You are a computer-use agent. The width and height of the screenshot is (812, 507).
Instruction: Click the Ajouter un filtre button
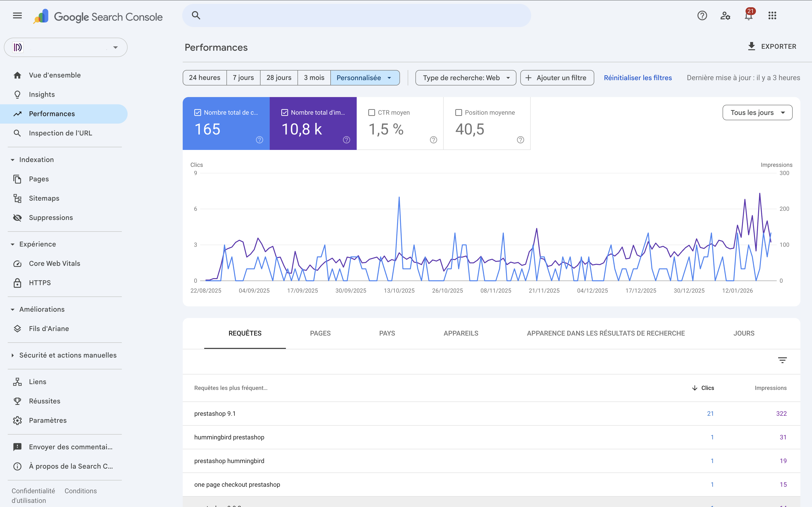(x=557, y=77)
